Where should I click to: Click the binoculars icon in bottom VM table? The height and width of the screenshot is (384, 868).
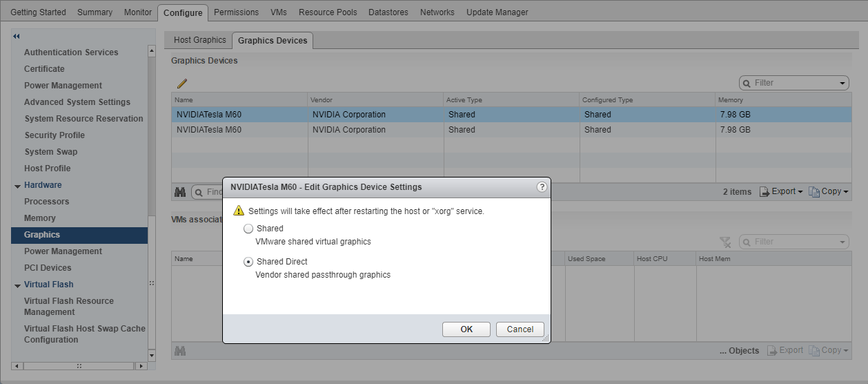click(180, 351)
